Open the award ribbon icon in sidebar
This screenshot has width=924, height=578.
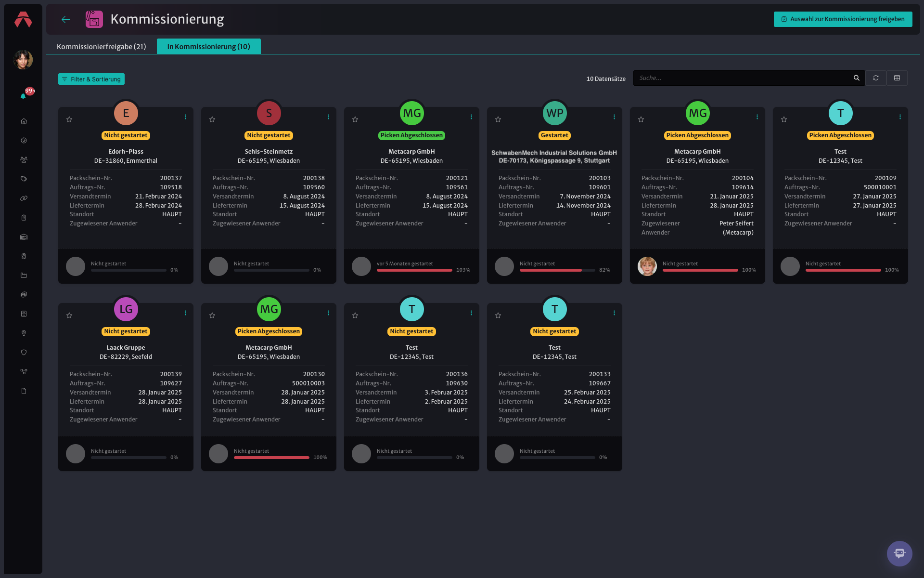(24, 256)
